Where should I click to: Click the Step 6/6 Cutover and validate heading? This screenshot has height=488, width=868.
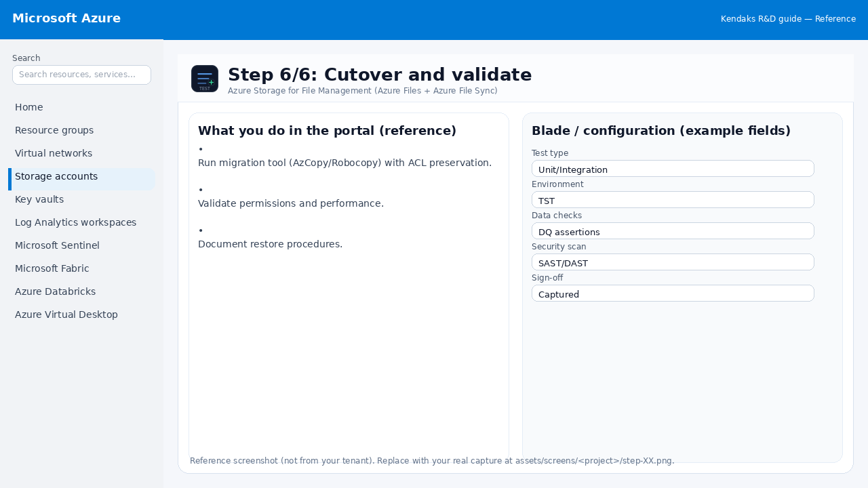point(380,75)
